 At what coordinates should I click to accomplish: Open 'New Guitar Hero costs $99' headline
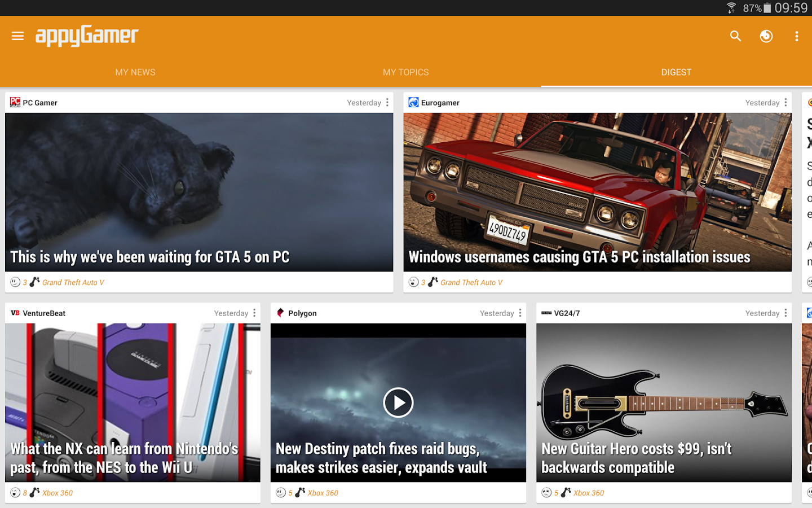(x=636, y=458)
